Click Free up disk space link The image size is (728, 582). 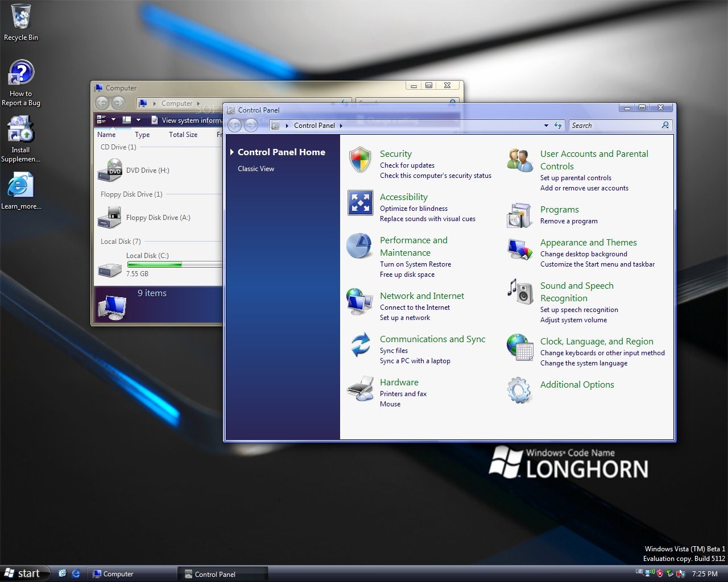point(407,275)
